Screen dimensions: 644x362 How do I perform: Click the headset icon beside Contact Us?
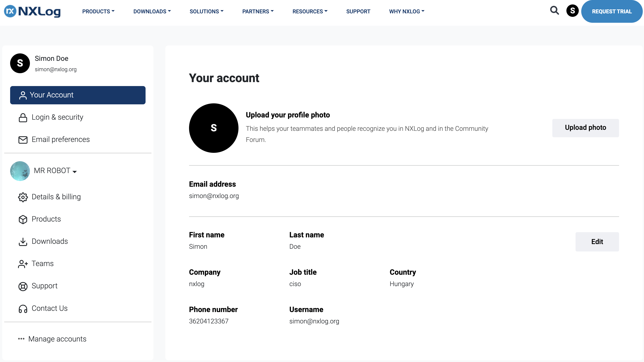click(23, 309)
